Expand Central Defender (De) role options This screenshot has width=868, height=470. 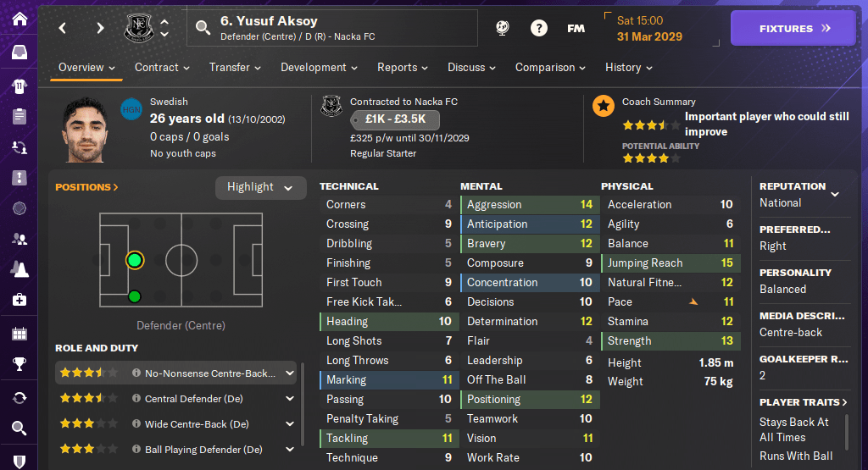(x=290, y=398)
